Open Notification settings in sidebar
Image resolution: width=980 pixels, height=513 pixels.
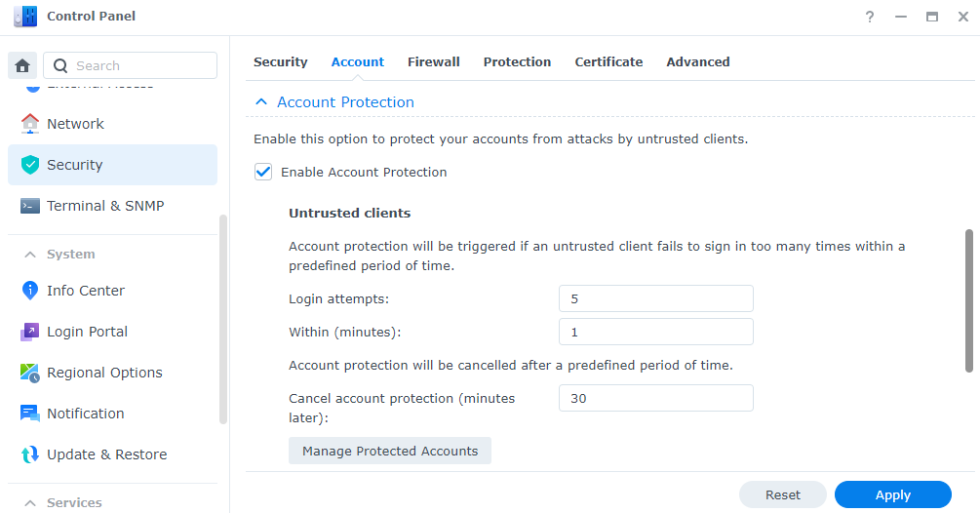point(112,414)
